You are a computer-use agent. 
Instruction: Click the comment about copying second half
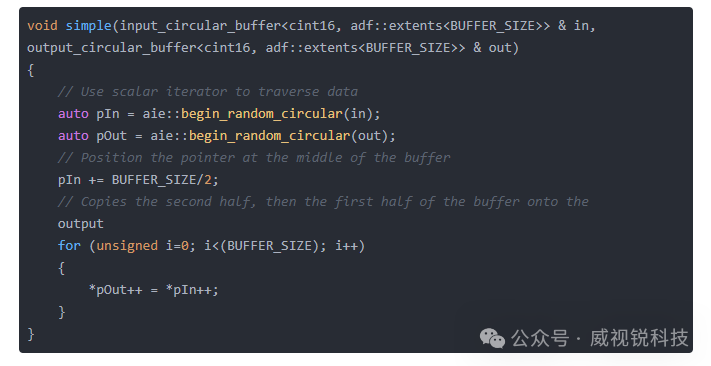(x=323, y=202)
